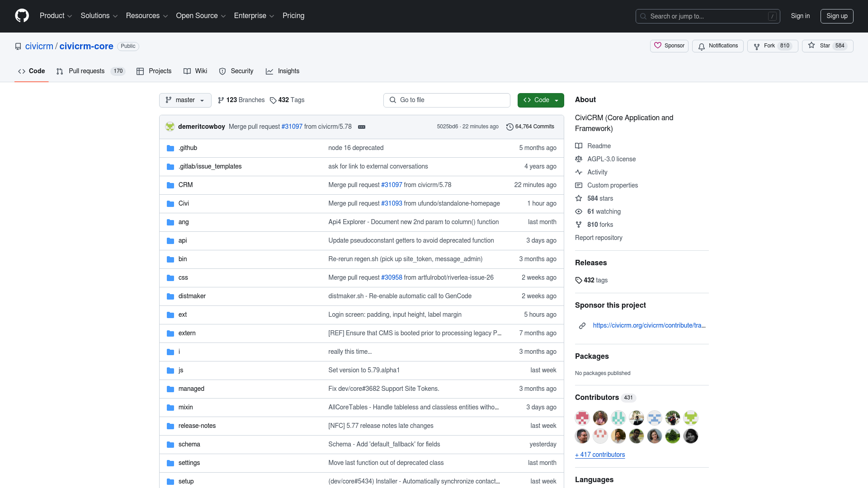
Task: Open the civicrm-core repository name link
Action: click(86, 46)
